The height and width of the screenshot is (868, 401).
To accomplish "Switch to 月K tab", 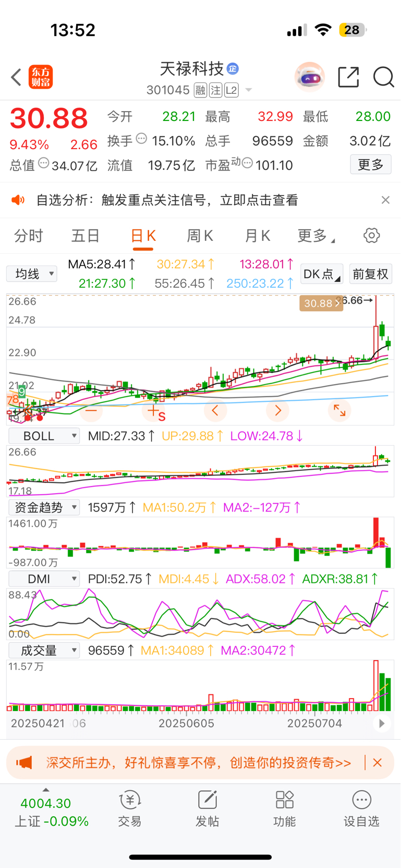I will click(x=258, y=236).
